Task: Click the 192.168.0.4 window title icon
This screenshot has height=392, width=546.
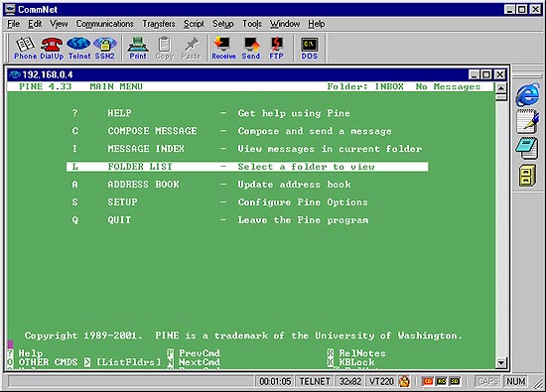Action: tap(15, 74)
